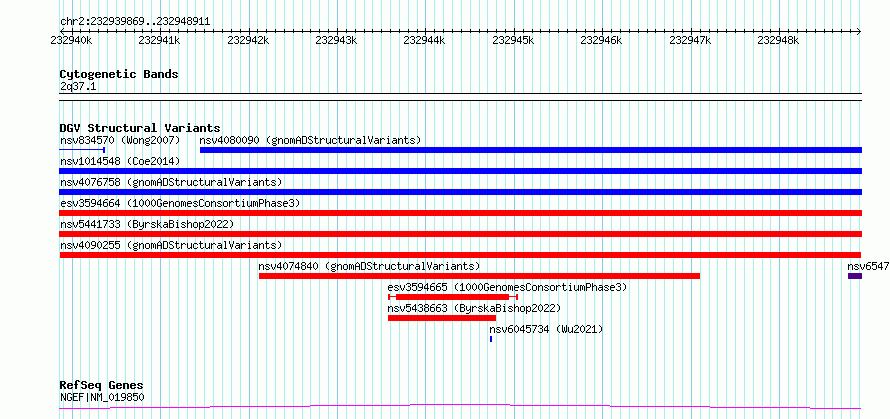890x419 pixels.
Task: Click the chr2:232939869..232948911 region label
Action: pos(135,22)
